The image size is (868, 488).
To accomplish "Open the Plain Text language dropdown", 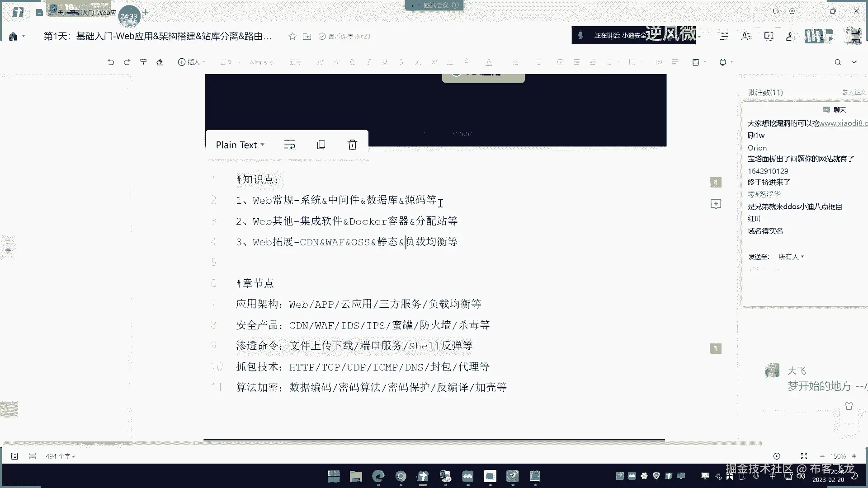I will [240, 145].
